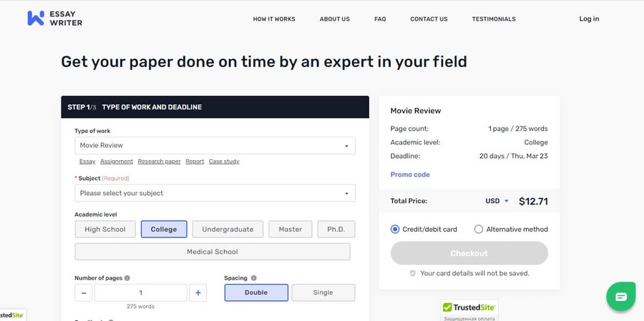
Task: Open the FAQ menu item
Action: click(380, 19)
